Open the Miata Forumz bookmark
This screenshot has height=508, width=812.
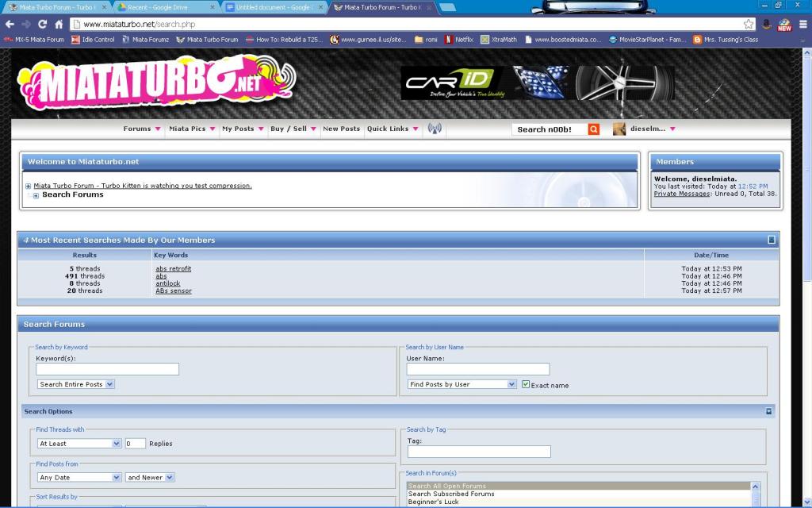pos(146,40)
